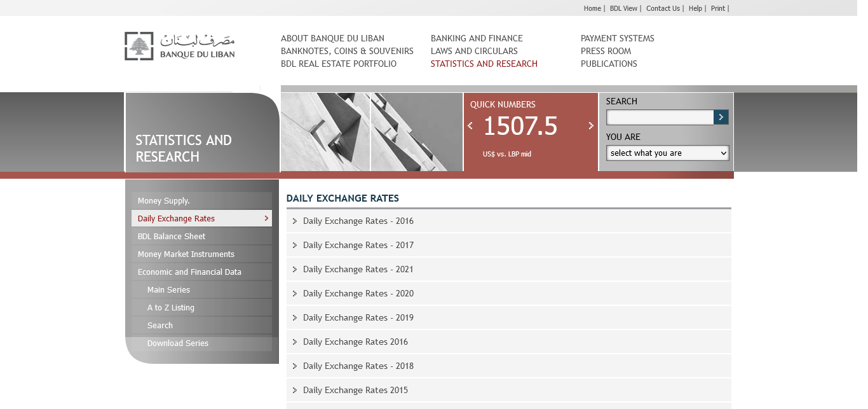Image resolution: width=868 pixels, height=409 pixels.
Task: Click the Banque du Liban logo
Action: (x=179, y=46)
